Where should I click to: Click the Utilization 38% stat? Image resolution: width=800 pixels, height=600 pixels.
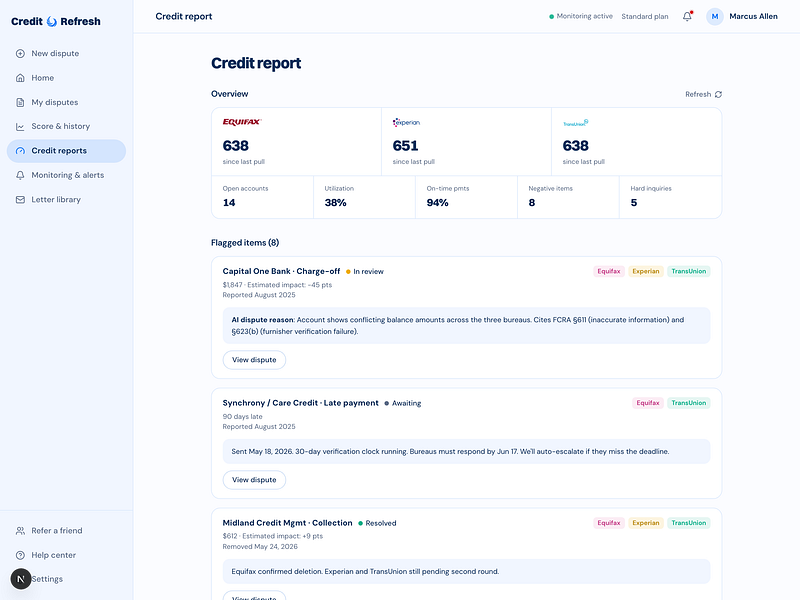click(x=364, y=197)
